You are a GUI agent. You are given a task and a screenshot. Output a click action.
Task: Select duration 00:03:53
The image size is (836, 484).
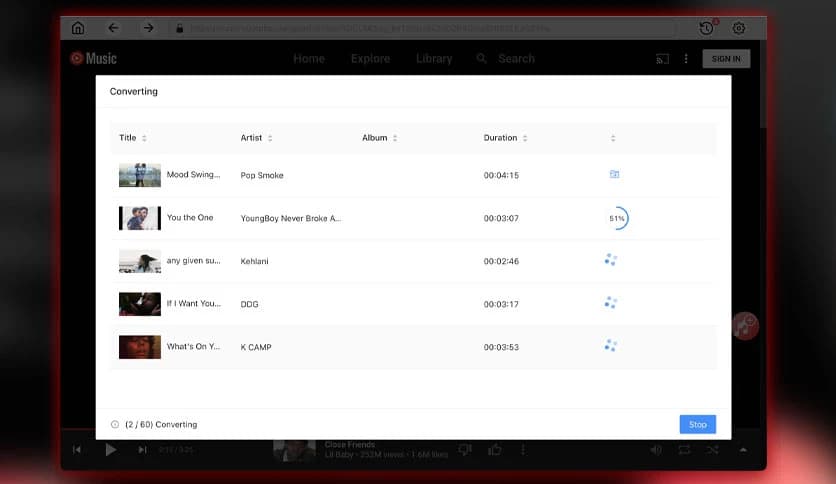coord(501,347)
